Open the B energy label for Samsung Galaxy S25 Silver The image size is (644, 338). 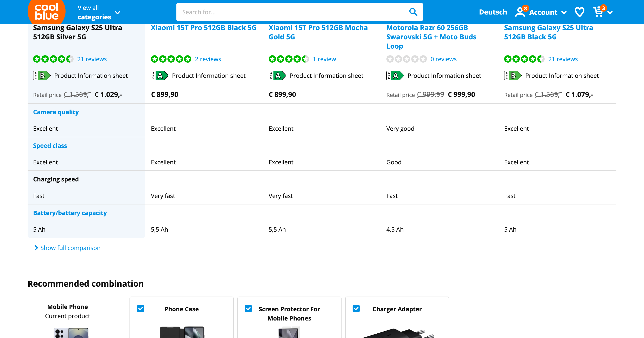point(41,76)
